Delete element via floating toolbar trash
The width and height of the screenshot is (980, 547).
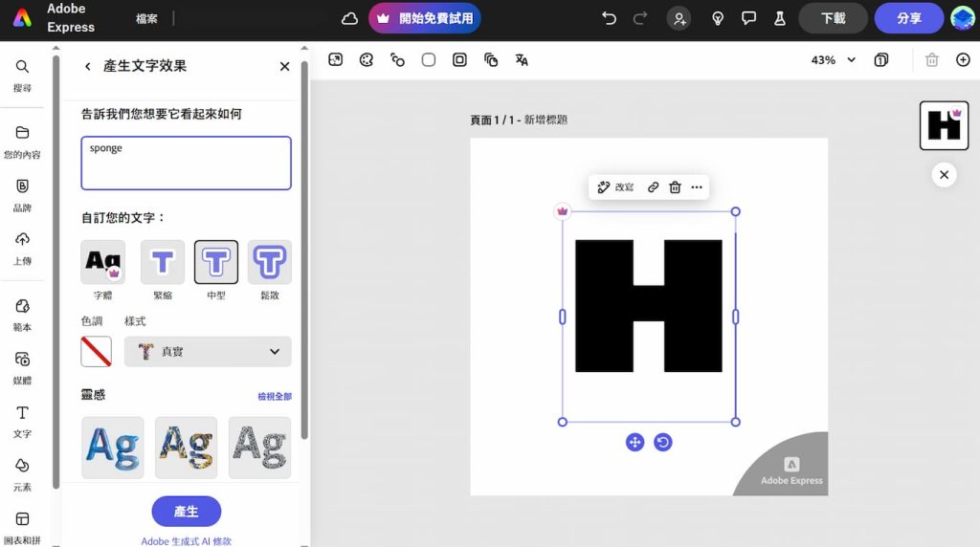675,187
